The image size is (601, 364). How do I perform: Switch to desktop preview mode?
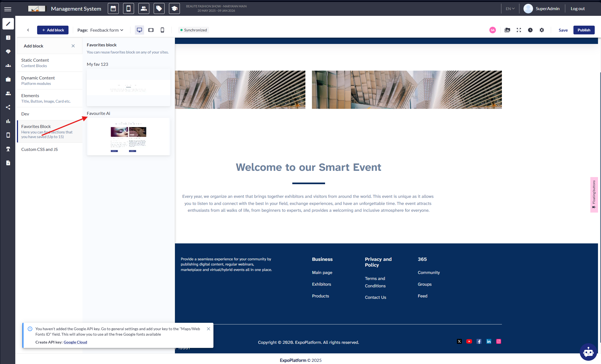[x=139, y=30]
